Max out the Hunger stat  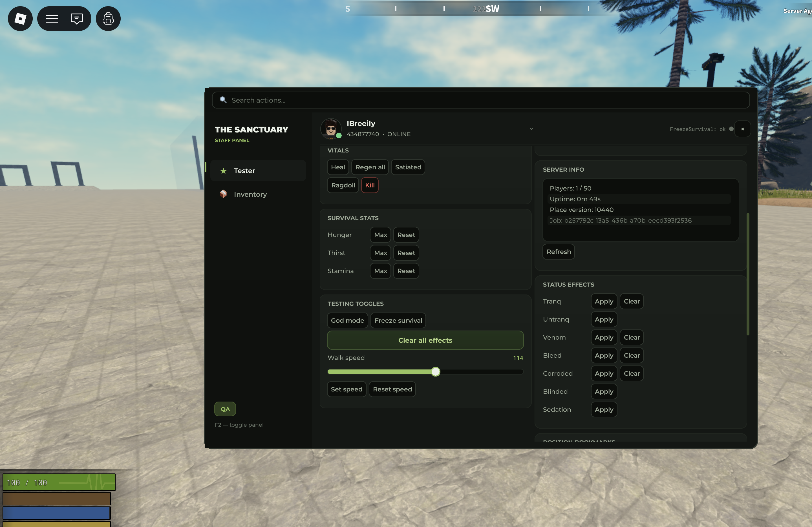380,235
